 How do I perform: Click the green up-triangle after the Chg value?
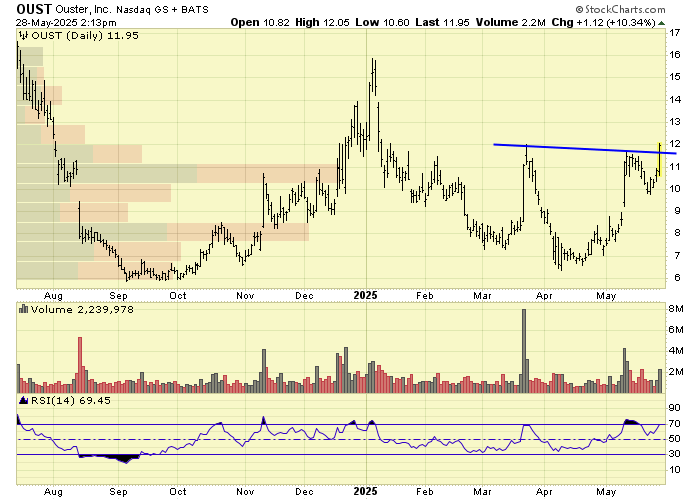pyautogui.click(x=661, y=23)
